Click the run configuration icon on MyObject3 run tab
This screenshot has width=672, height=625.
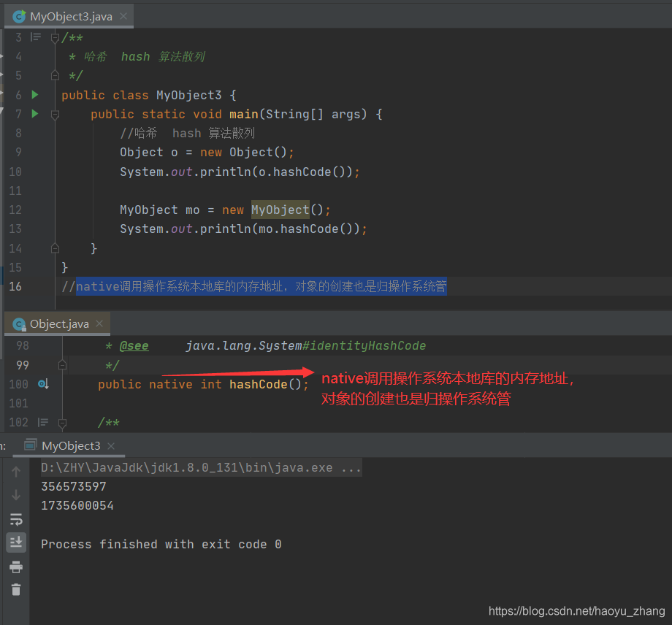[x=31, y=445]
